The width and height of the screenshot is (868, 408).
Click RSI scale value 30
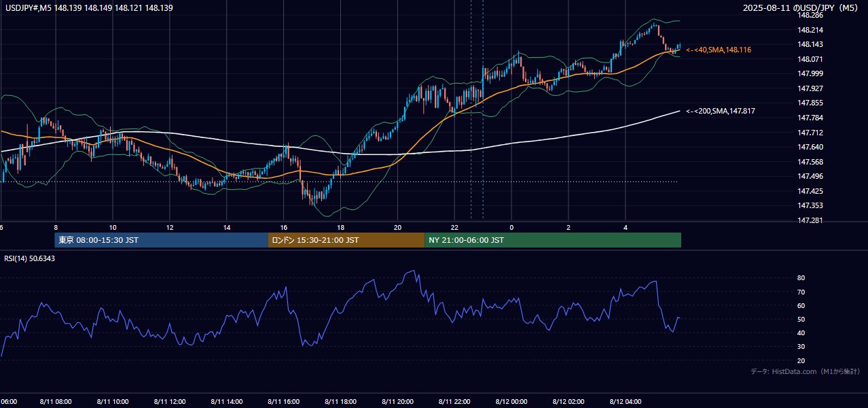click(801, 347)
